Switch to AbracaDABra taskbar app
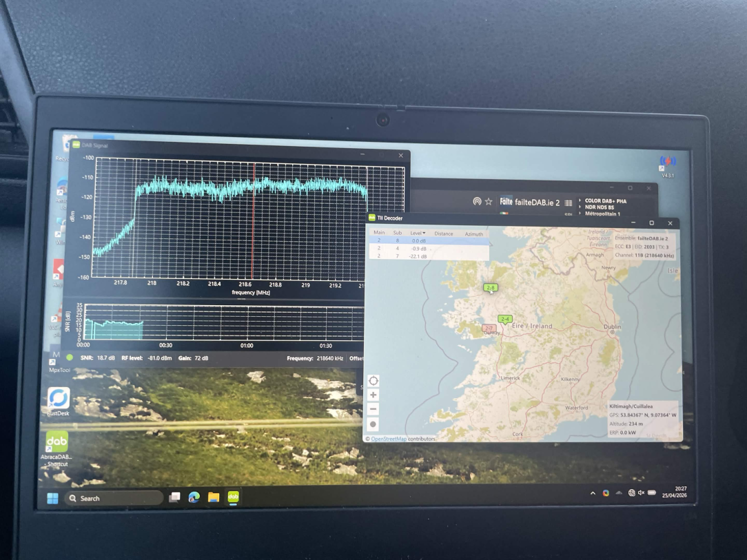The height and width of the screenshot is (560, 747). click(233, 497)
